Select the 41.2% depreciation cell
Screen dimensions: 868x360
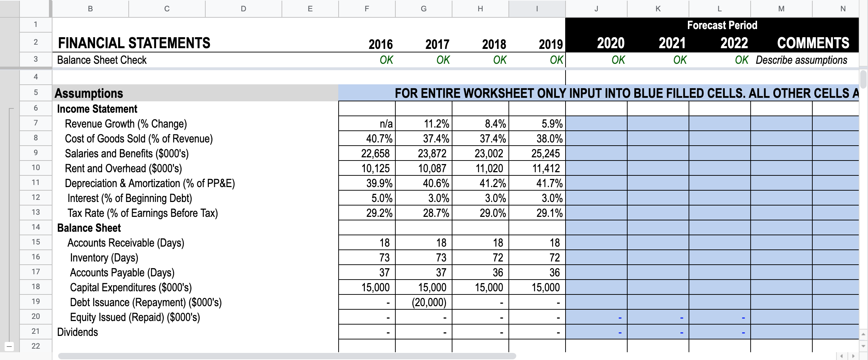(480, 183)
